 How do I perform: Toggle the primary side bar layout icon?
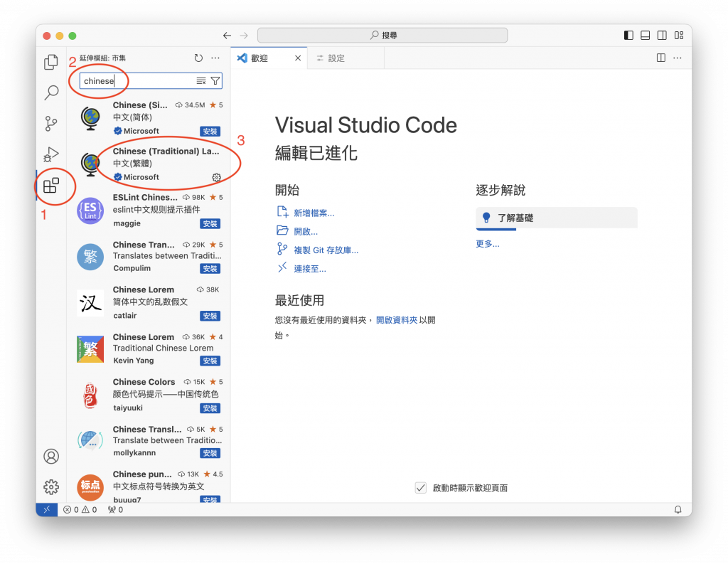628,36
